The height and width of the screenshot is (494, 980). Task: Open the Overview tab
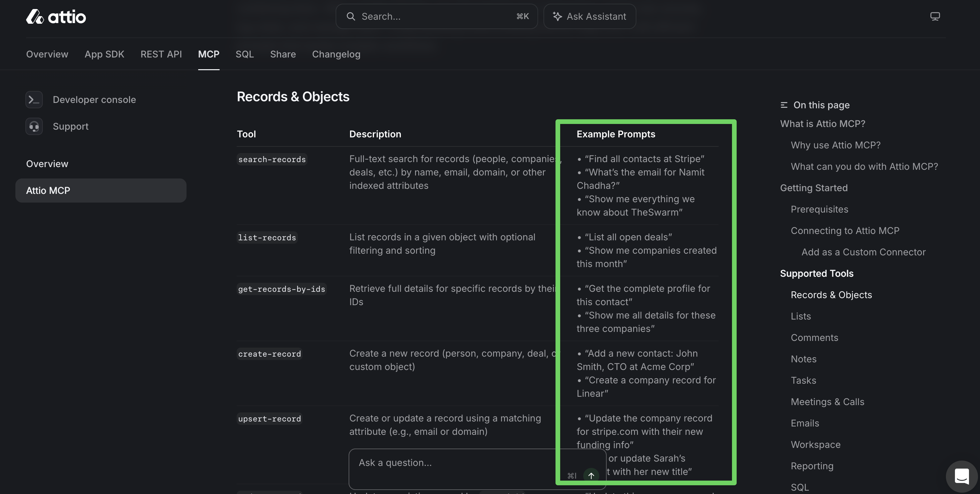click(x=47, y=54)
